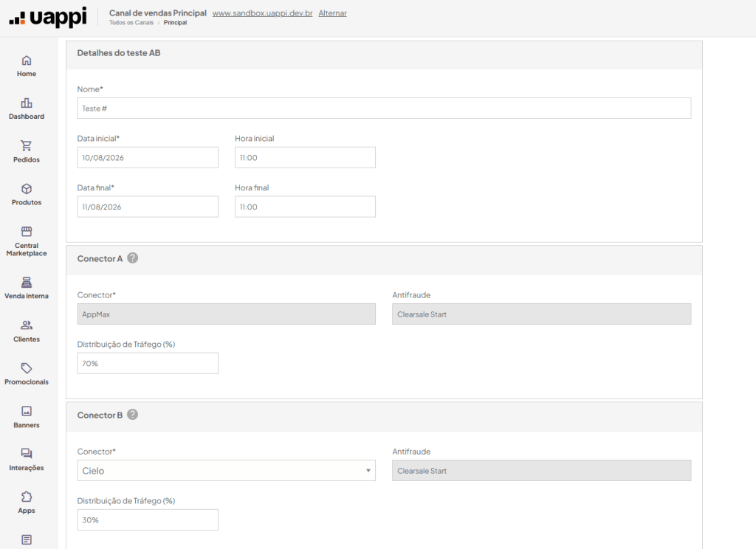Select Venda interna register icon
This screenshot has height=549, width=756.
[x=27, y=282]
